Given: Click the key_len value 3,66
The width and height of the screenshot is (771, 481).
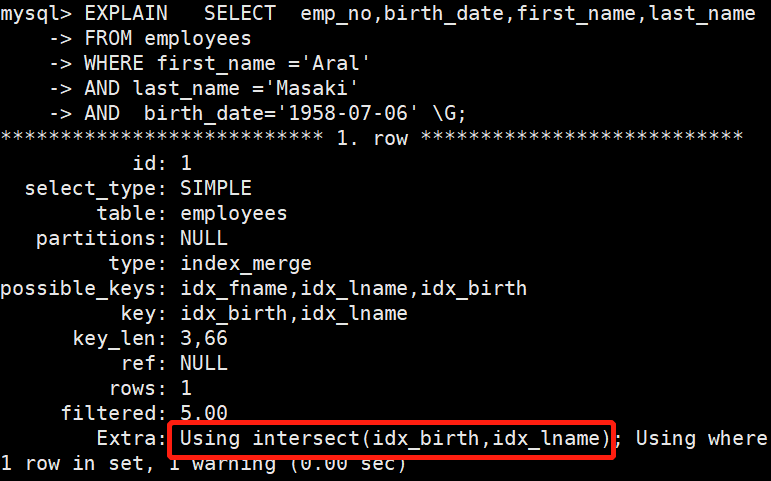Looking at the screenshot, I should coord(204,338).
